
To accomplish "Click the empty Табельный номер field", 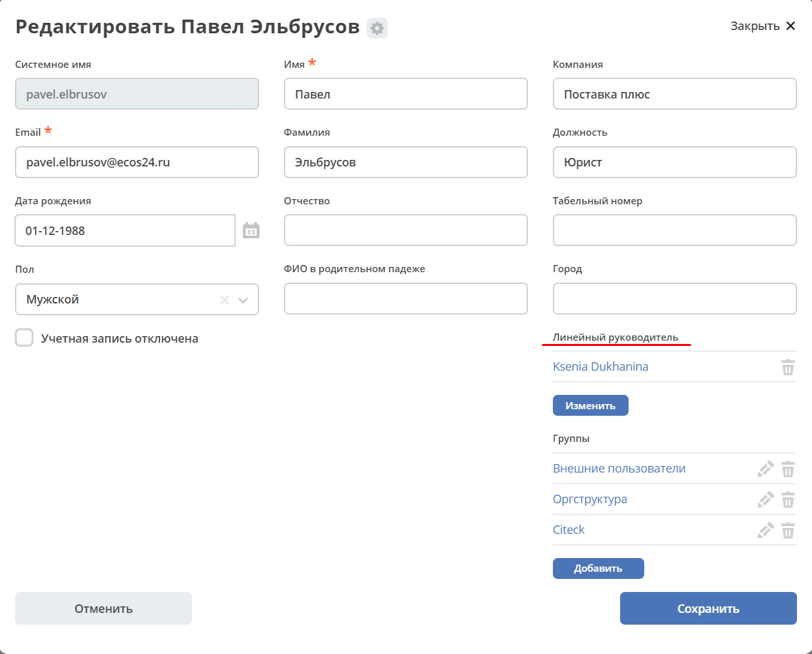I will coord(675,230).
